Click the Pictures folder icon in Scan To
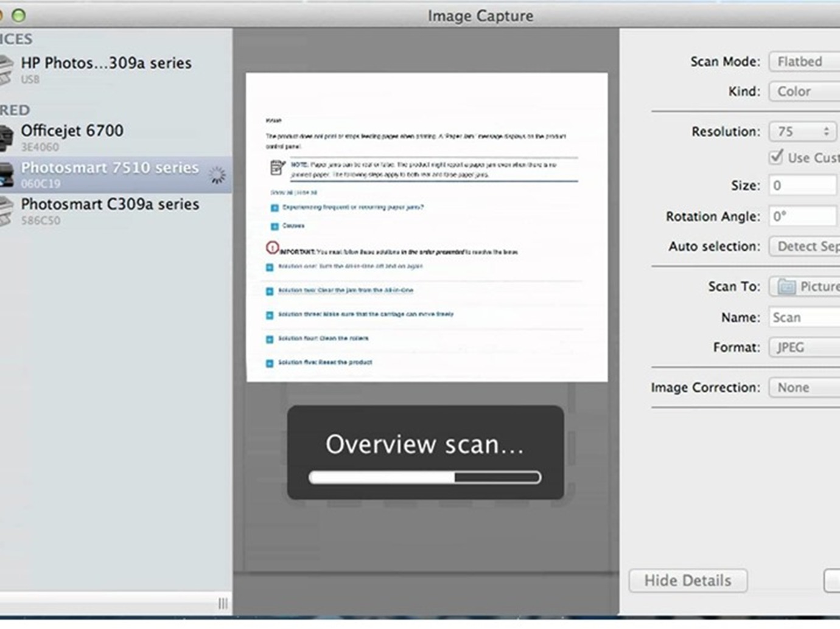Image resolution: width=840 pixels, height=629 pixels. click(x=786, y=287)
